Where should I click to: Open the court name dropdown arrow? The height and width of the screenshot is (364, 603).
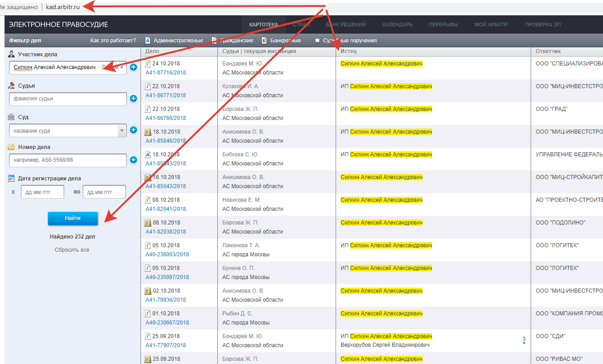(x=122, y=131)
